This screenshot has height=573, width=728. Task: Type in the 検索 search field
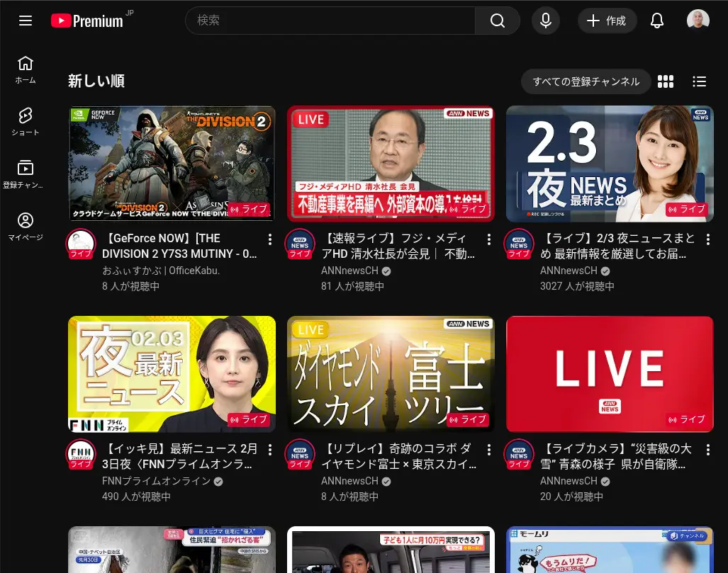click(330, 21)
